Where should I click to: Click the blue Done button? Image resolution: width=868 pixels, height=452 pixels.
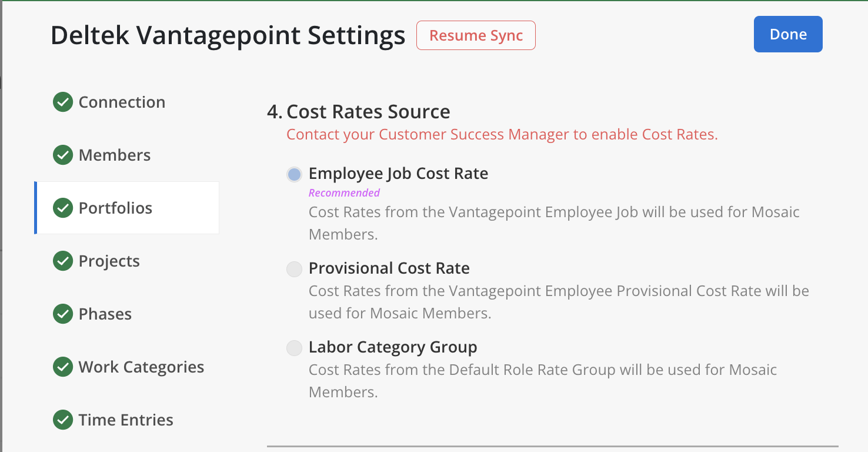[x=787, y=34]
